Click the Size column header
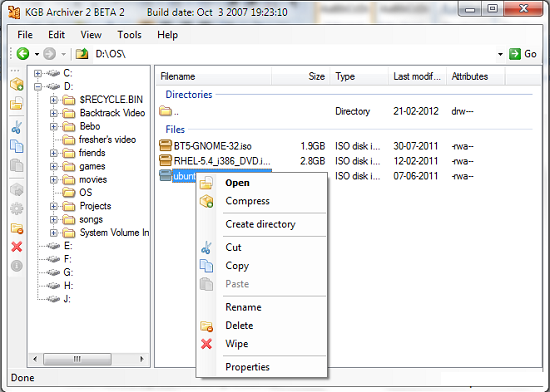 [x=300, y=76]
